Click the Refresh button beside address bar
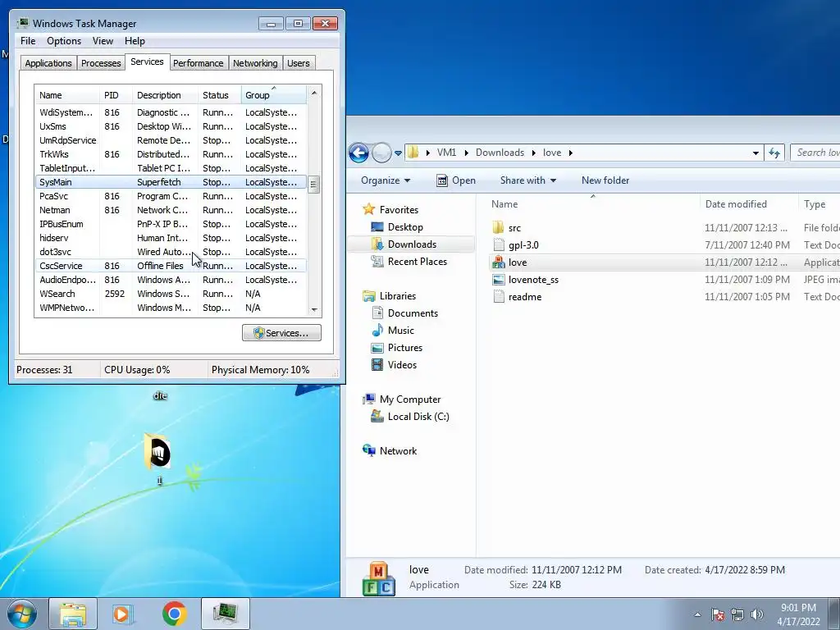 pos(774,153)
